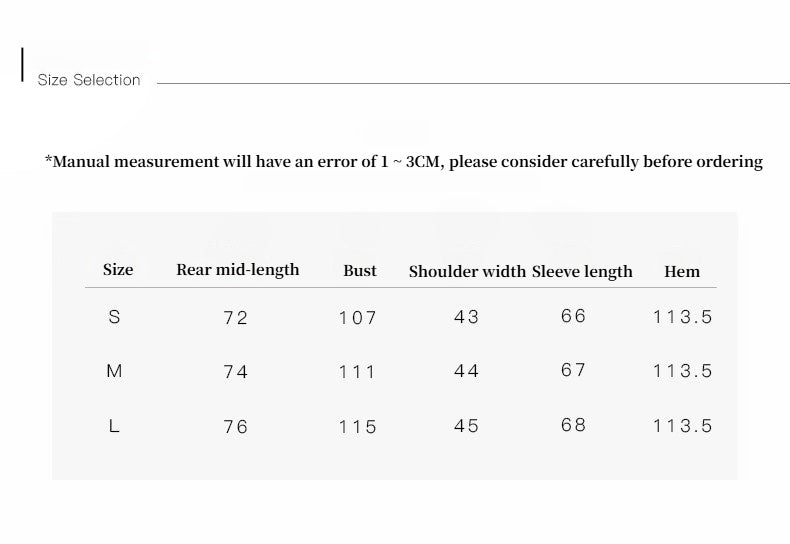Select the manual measurement error note
790x544 pixels.
click(x=404, y=162)
